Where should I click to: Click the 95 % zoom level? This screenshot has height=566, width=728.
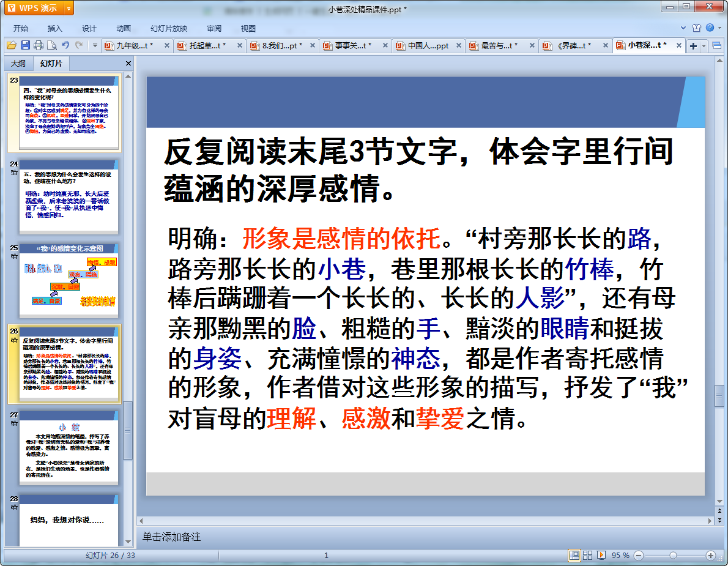tap(620, 556)
